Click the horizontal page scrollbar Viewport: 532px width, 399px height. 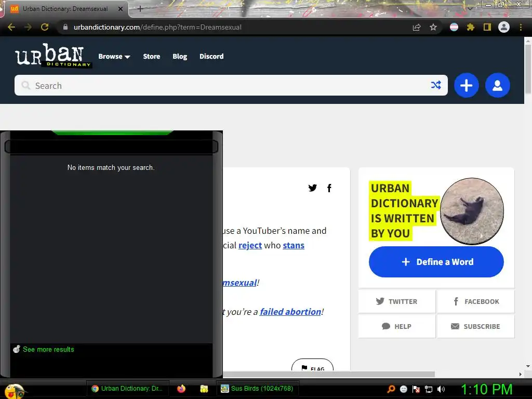tap(329, 374)
